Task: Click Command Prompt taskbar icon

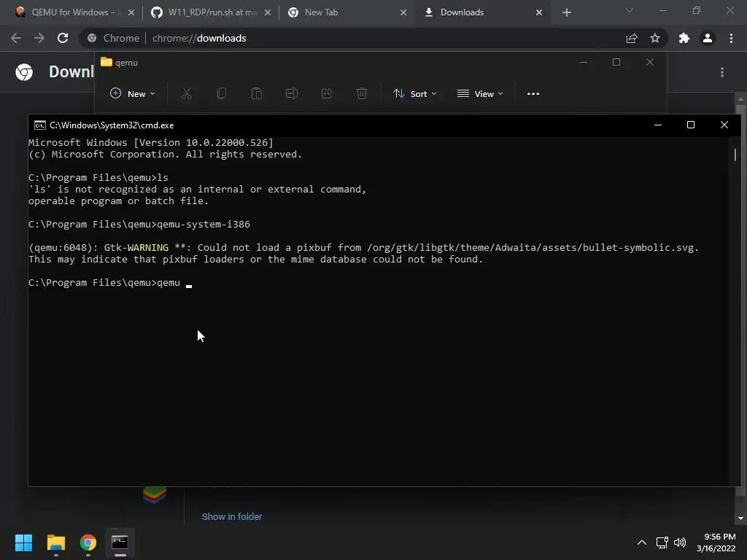Action: click(120, 542)
